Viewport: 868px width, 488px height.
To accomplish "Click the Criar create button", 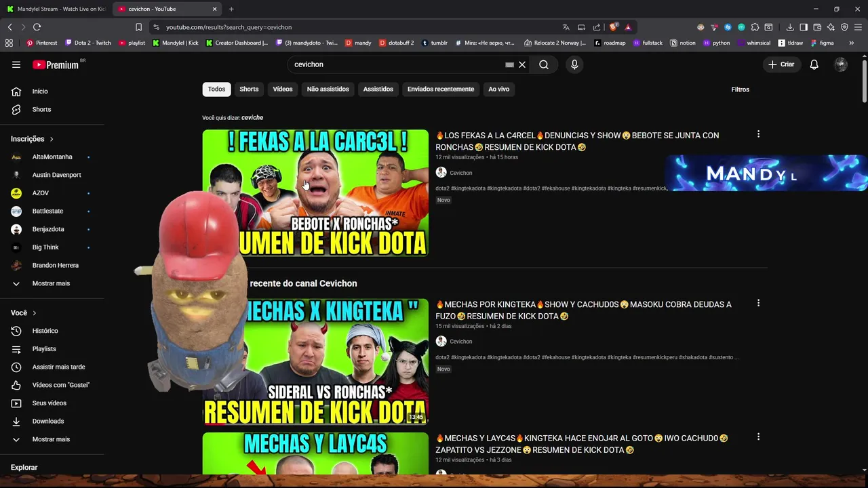I will click(x=781, y=64).
